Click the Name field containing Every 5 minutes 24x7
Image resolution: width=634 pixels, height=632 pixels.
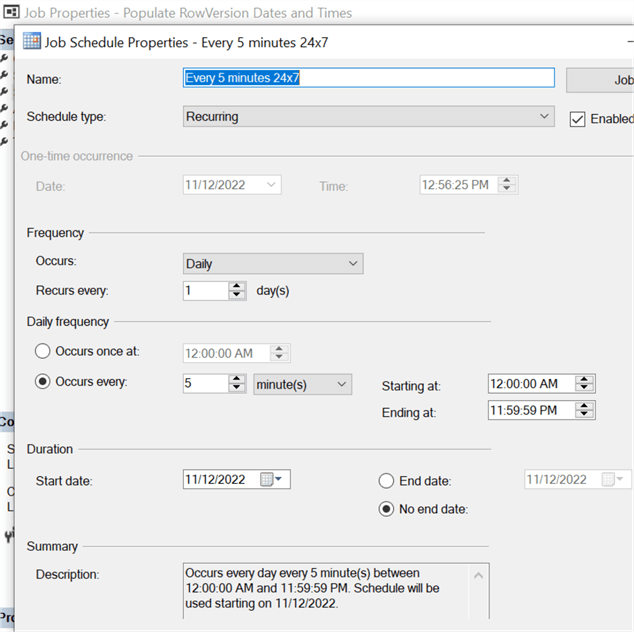tap(368, 78)
